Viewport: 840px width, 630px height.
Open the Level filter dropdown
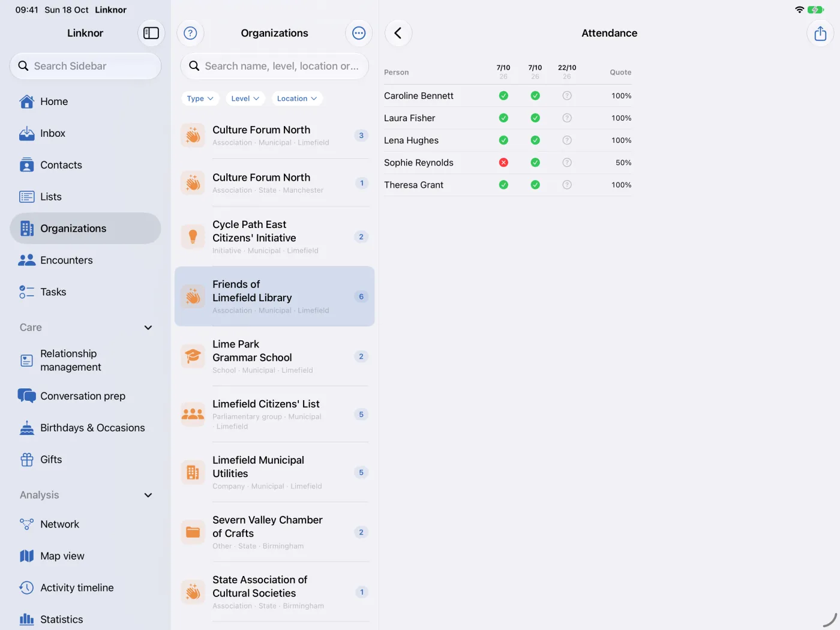[x=245, y=98]
